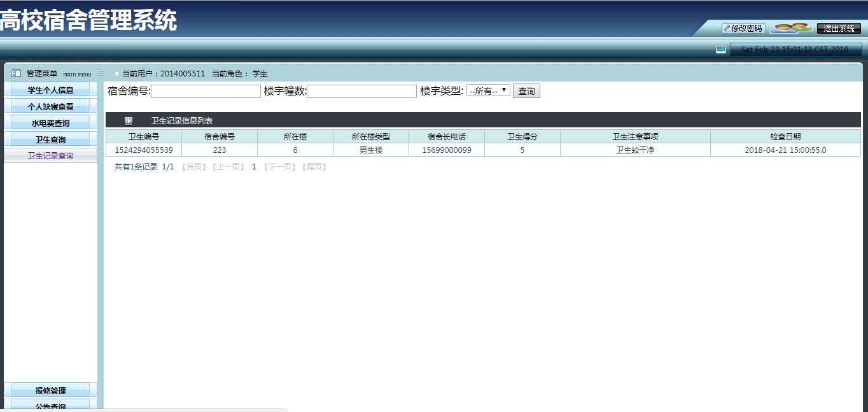Image resolution: width=868 pixels, height=412 pixels.
Task: Click the 所在楼类型 column header
Action: tap(371, 136)
